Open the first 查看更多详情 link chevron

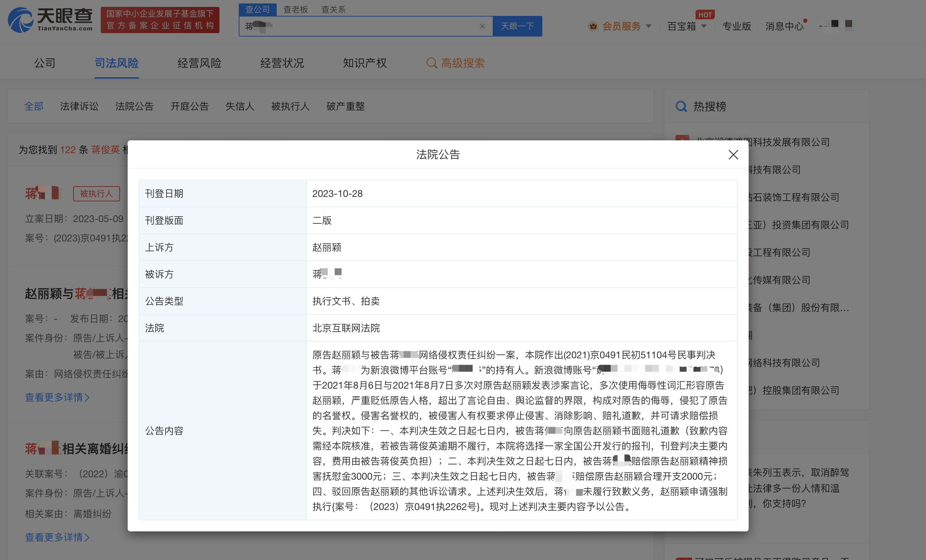click(87, 397)
